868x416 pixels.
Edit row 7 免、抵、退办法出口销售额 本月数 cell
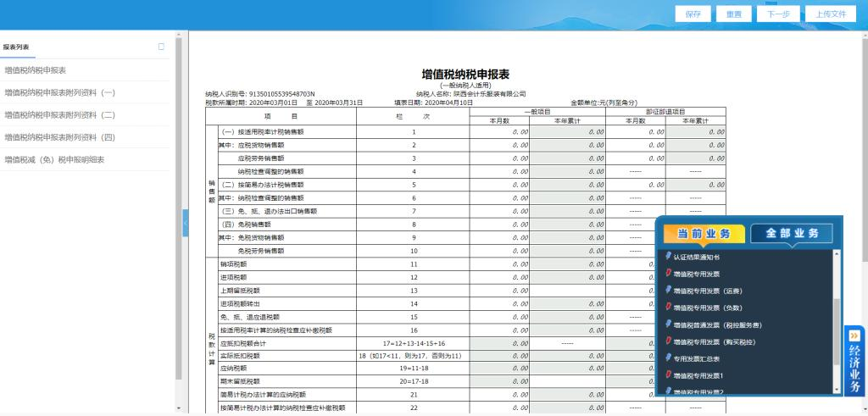[499, 211]
